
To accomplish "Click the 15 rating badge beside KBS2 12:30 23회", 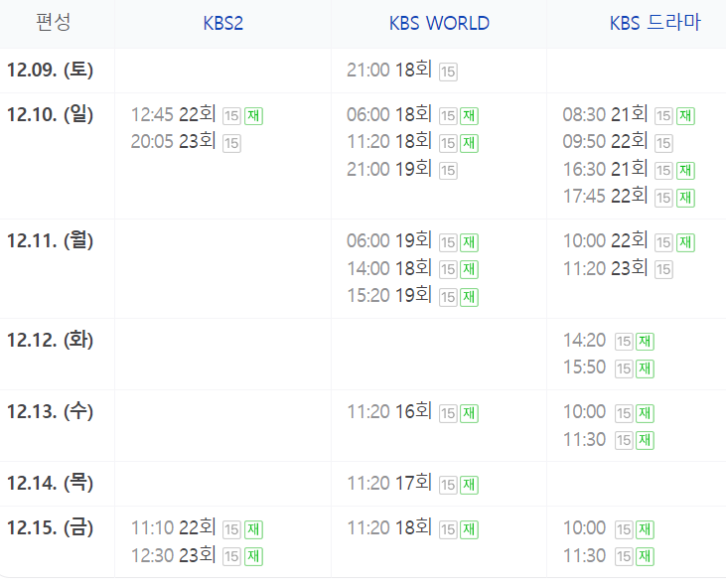I will tap(232, 556).
